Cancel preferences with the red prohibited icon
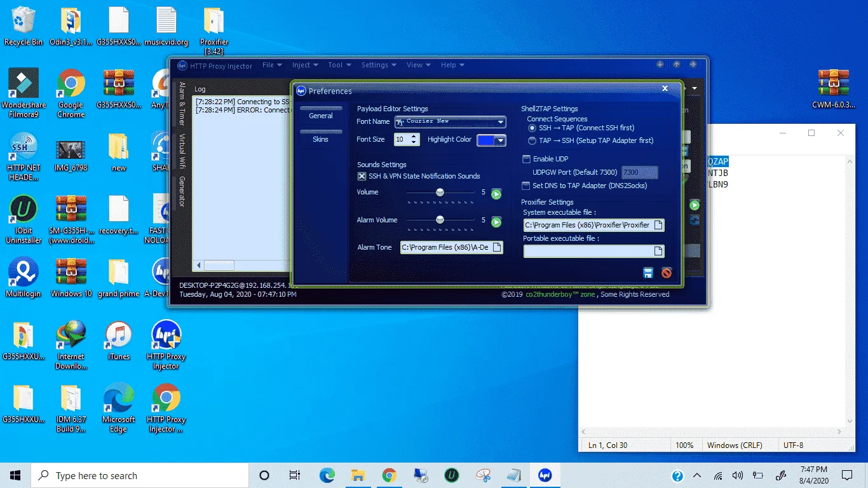This screenshot has width=868, height=488. (667, 273)
